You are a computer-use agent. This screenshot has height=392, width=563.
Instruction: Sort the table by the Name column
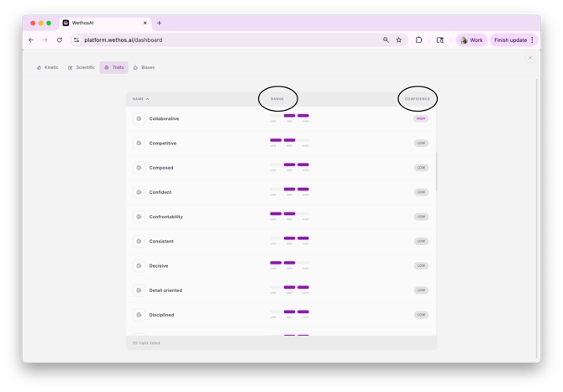point(140,99)
